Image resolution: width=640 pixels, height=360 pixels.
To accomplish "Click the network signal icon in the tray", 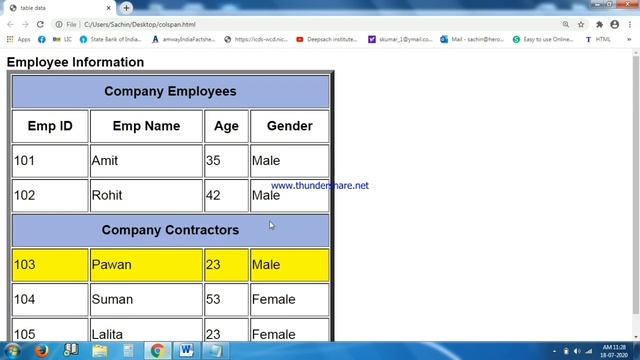I will [589, 351].
